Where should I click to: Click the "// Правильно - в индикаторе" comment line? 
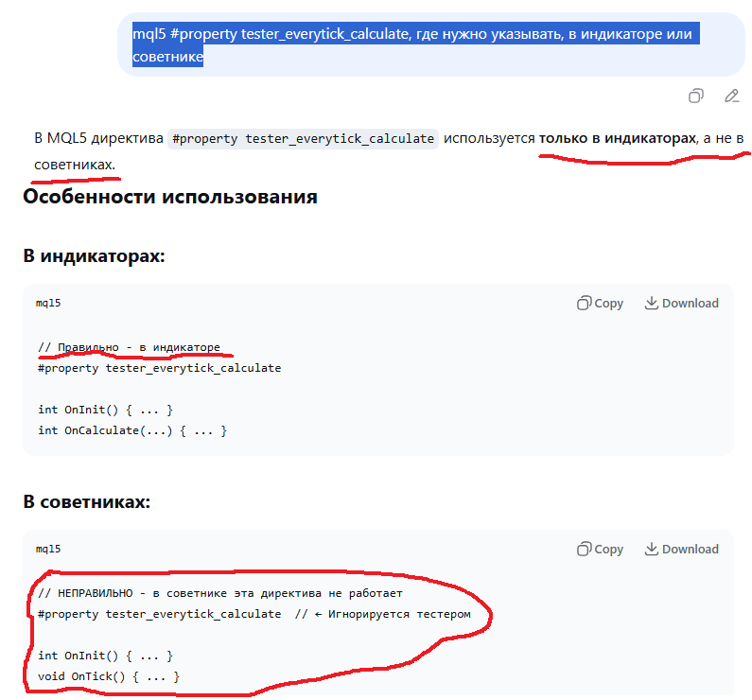[x=129, y=347]
